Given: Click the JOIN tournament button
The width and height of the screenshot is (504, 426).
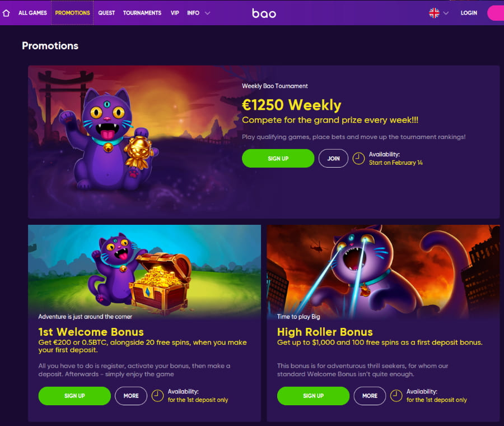Looking at the screenshot, I should 333,158.
